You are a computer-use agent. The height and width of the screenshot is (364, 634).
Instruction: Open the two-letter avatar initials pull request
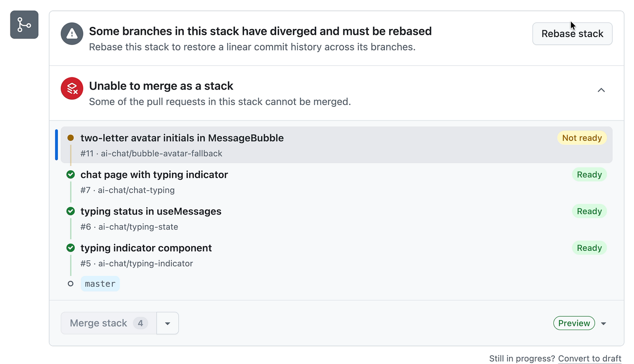pos(182,138)
